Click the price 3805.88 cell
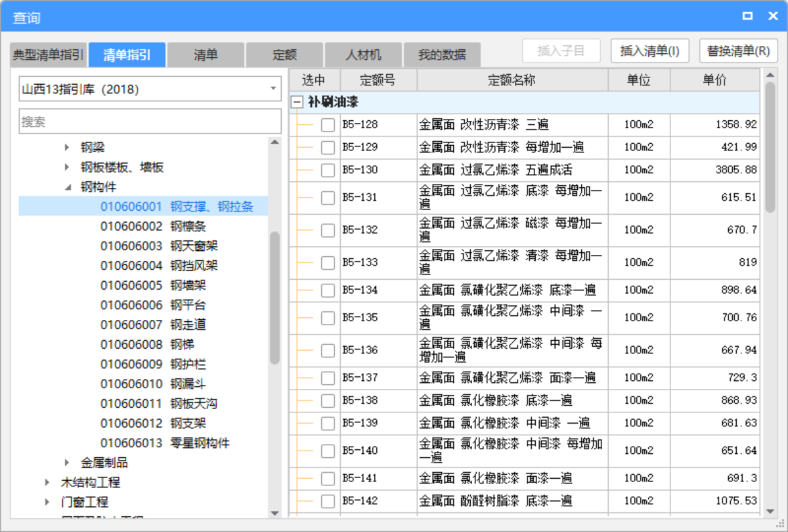Viewport: 788px width, 532px height. pyautogui.click(x=715, y=170)
